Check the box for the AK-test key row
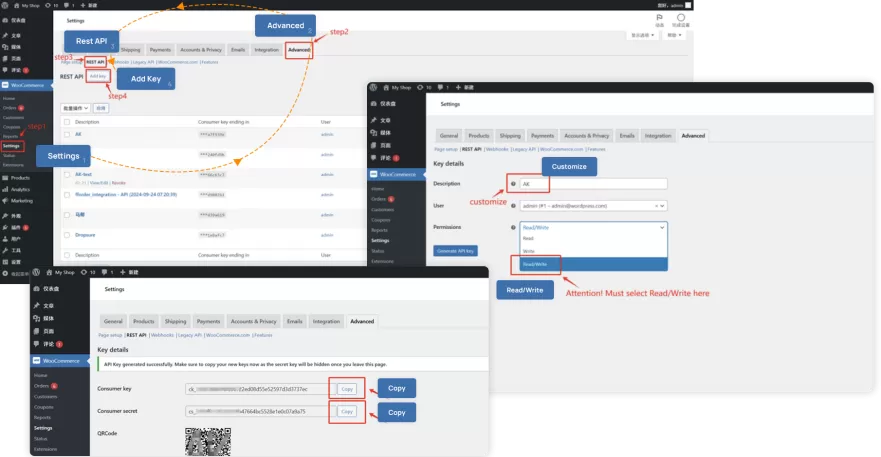The height and width of the screenshot is (457, 881). pyautogui.click(x=67, y=174)
